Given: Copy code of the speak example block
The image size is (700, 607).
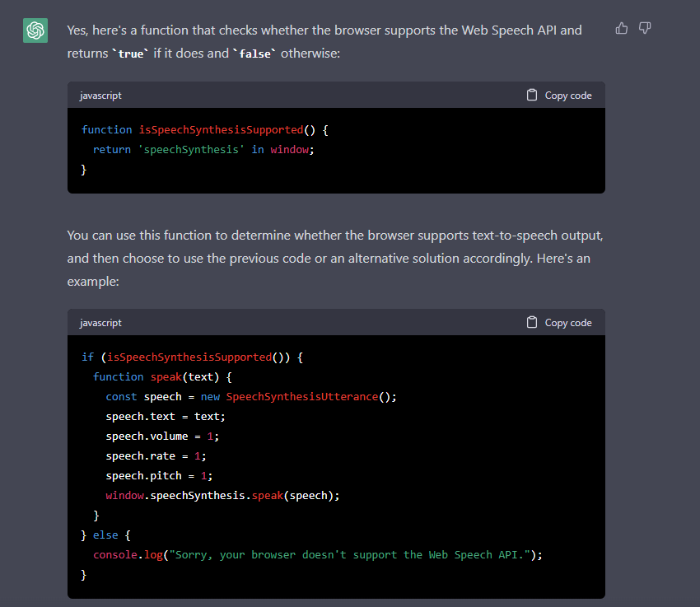Looking at the screenshot, I should [559, 322].
